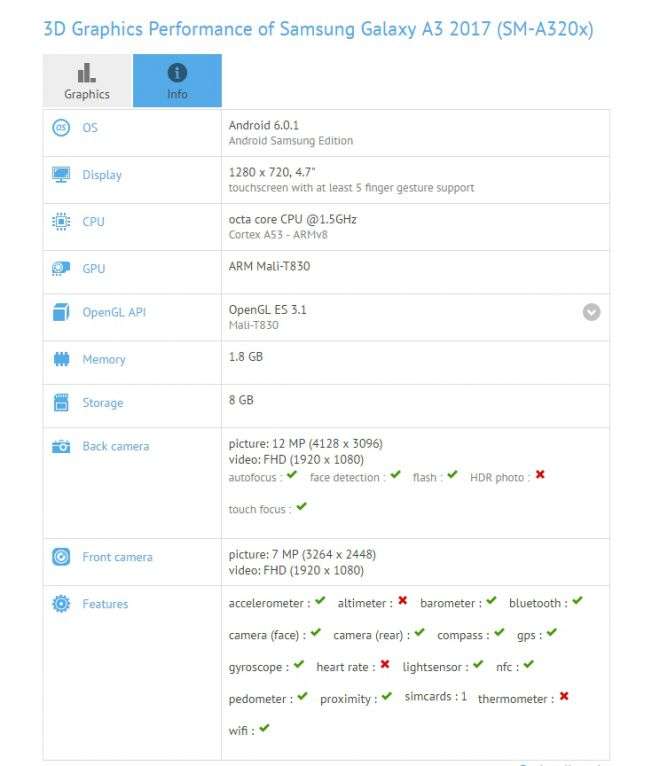Image resolution: width=660 pixels, height=766 pixels.
Task: Click the '1.8 GB' memory value
Action: click(x=246, y=357)
